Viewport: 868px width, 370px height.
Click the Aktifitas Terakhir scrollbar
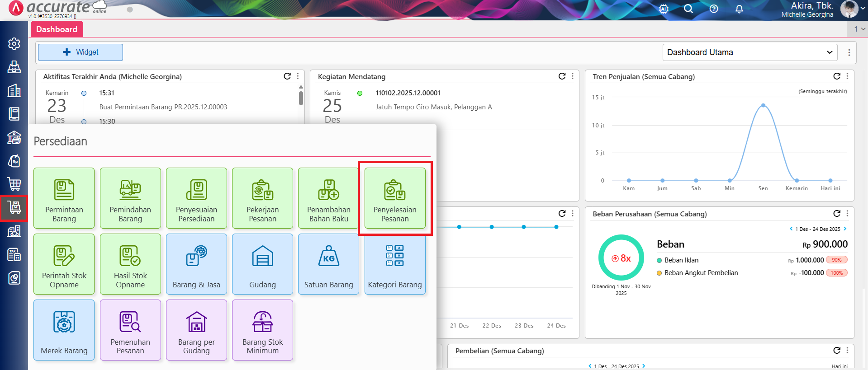(x=301, y=98)
